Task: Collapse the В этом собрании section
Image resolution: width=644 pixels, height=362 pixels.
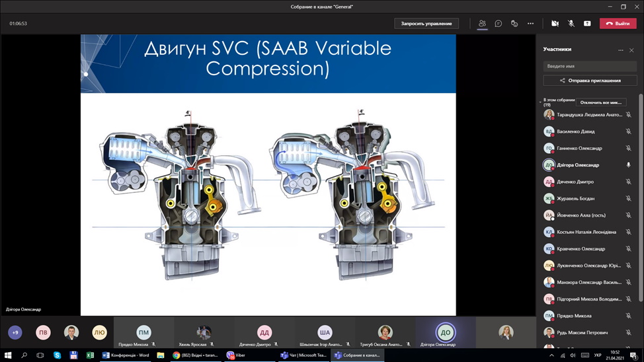Action: click(540, 102)
